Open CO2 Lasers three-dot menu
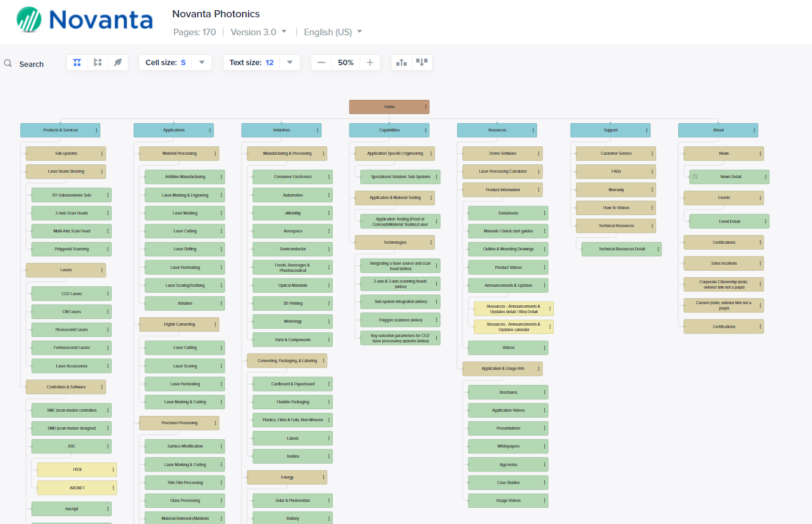Viewport: 812px width, 524px height. point(108,293)
